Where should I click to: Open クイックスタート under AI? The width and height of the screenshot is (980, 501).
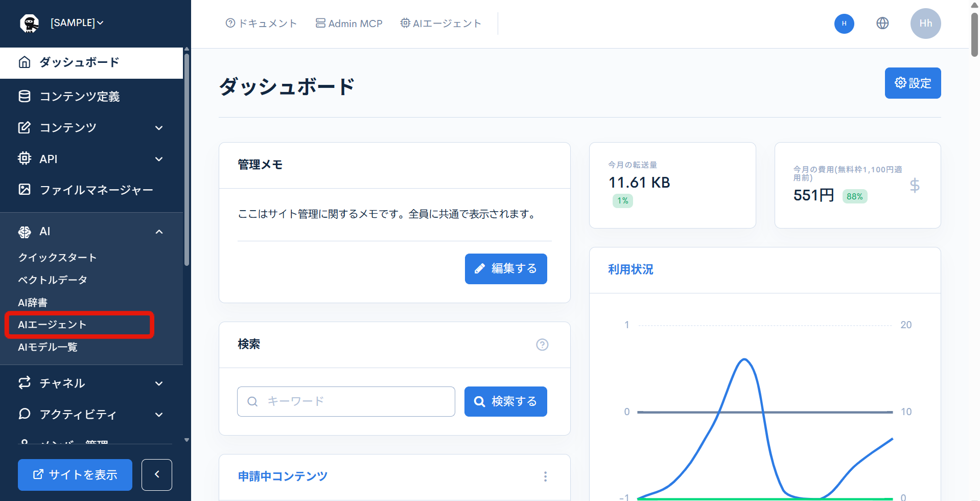(57, 257)
